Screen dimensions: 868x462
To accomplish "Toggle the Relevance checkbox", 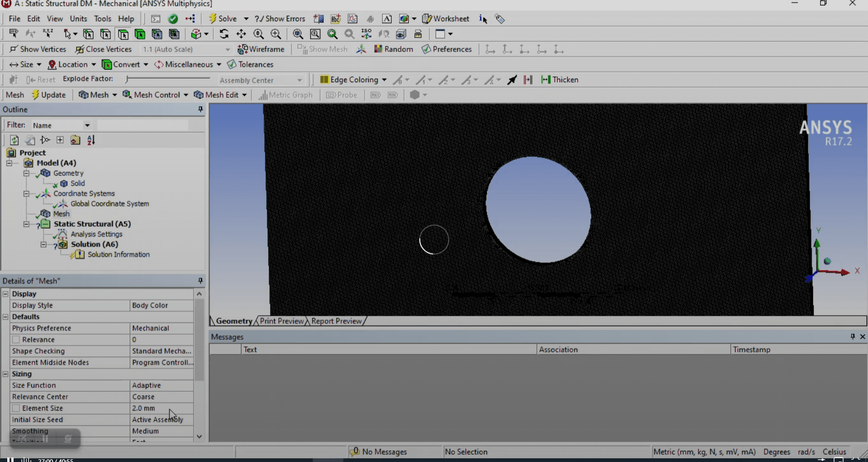I will click(x=15, y=339).
